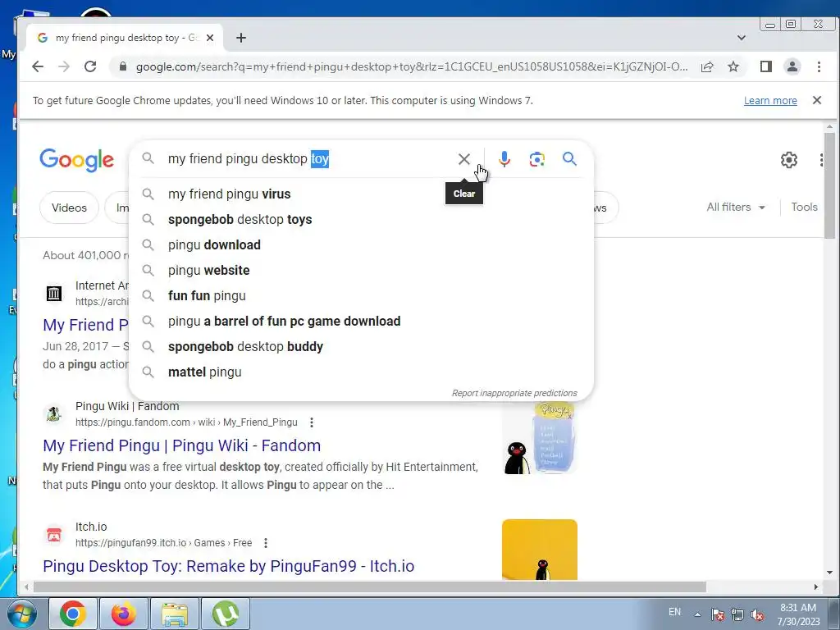This screenshot has height=630, width=840.
Task: Select suggestion 'spongebob desktop buddy'
Action: [362, 347]
